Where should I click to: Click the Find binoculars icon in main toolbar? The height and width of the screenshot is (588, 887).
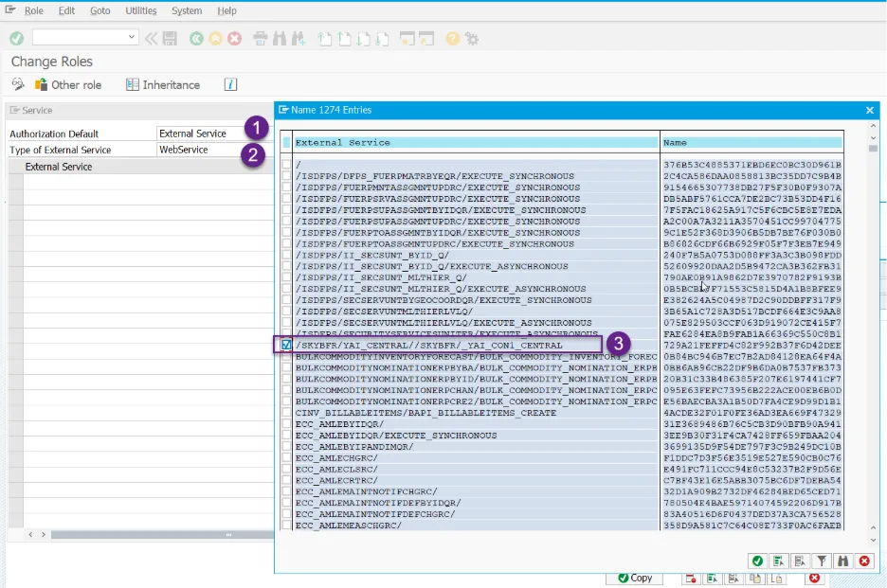click(x=280, y=39)
